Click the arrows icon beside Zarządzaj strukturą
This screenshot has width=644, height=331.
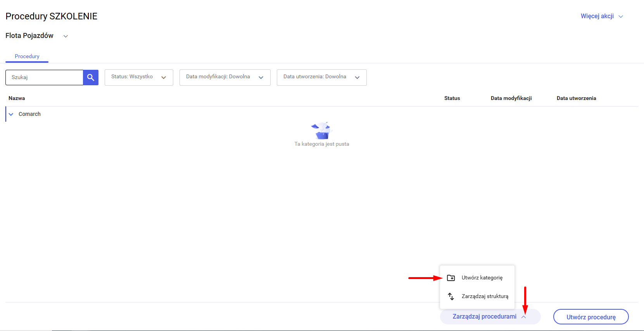(451, 297)
